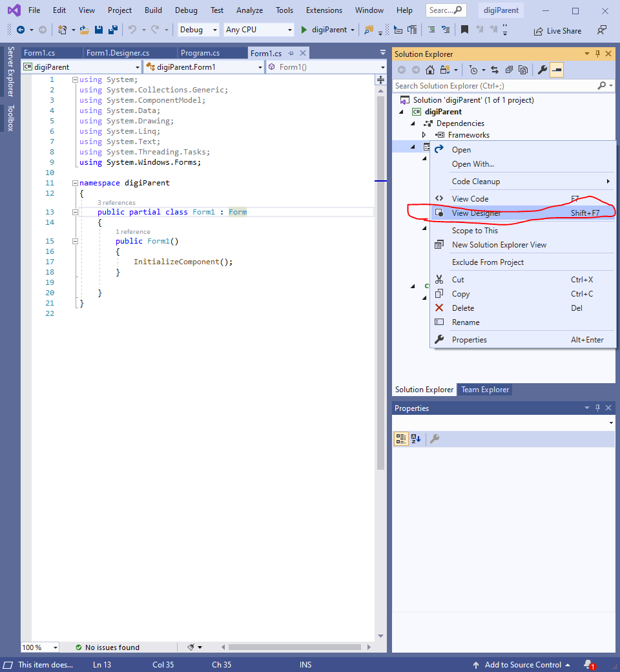
Task: Open the File menu
Action: coord(34,10)
